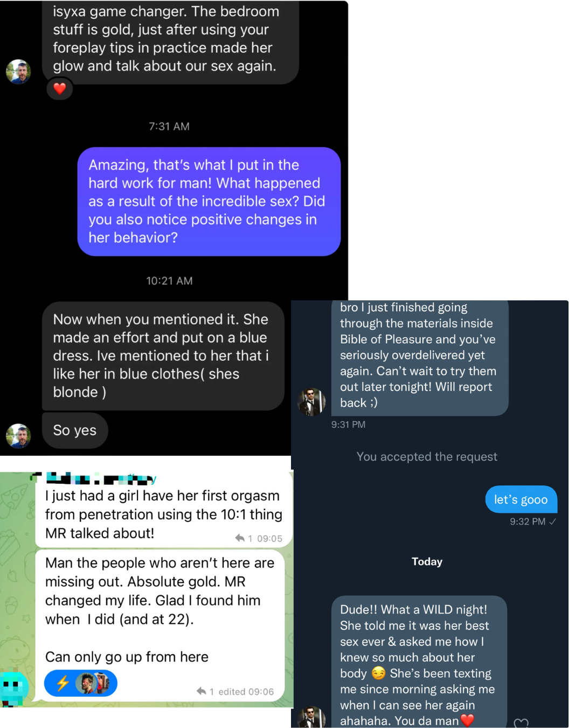Tap the 'first orgasm from penetration' message bubble
This screenshot has width=582, height=728.
click(x=164, y=509)
